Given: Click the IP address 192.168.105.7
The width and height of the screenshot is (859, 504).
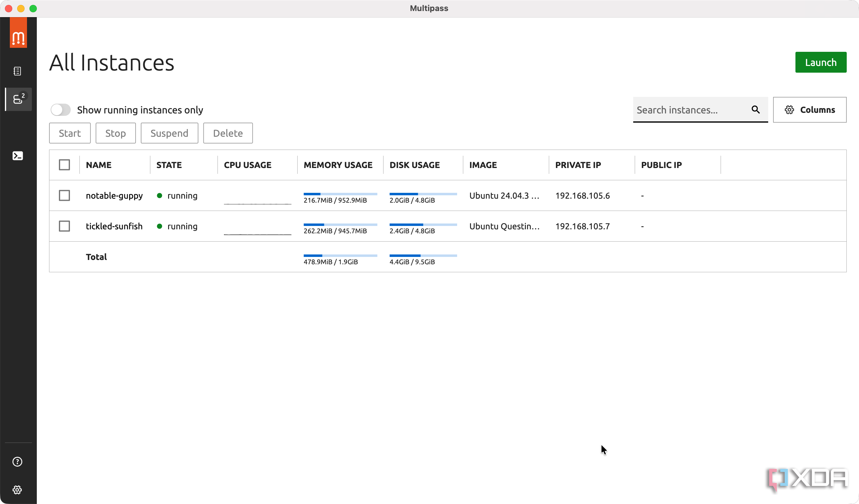Looking at the screenshot, I should coord(583,227).
